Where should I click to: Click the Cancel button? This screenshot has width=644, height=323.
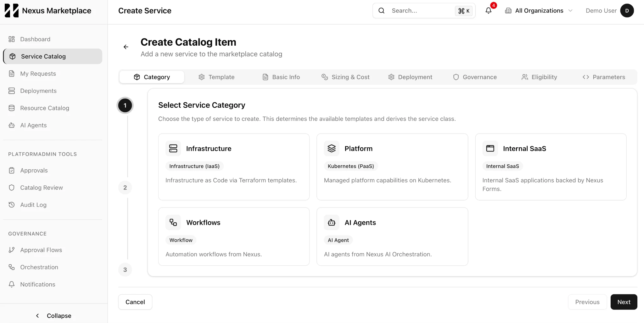[135, 302]
